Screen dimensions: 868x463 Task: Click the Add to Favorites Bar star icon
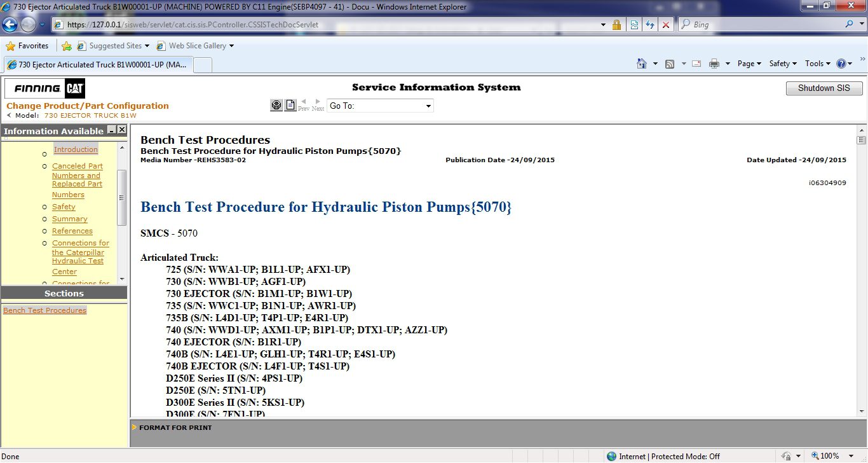click(x=67, y=46)
